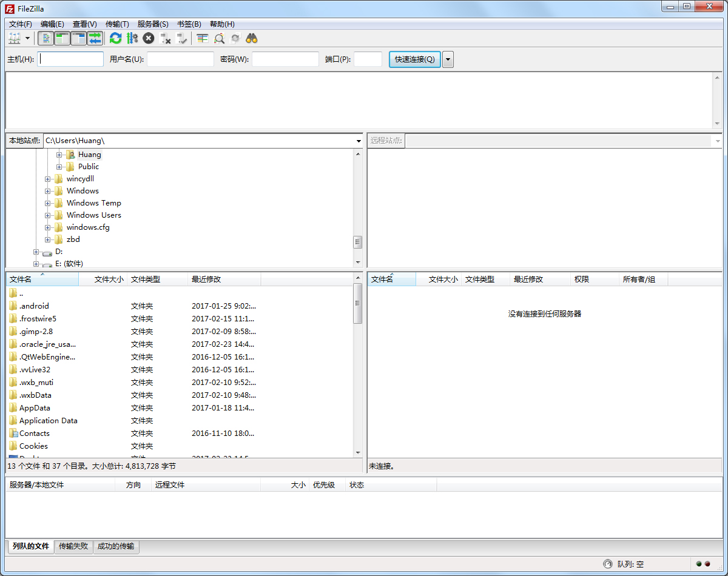Click the 主机(H) host input field
Screen dimensions: 728x576
click(x=70, y=59)
